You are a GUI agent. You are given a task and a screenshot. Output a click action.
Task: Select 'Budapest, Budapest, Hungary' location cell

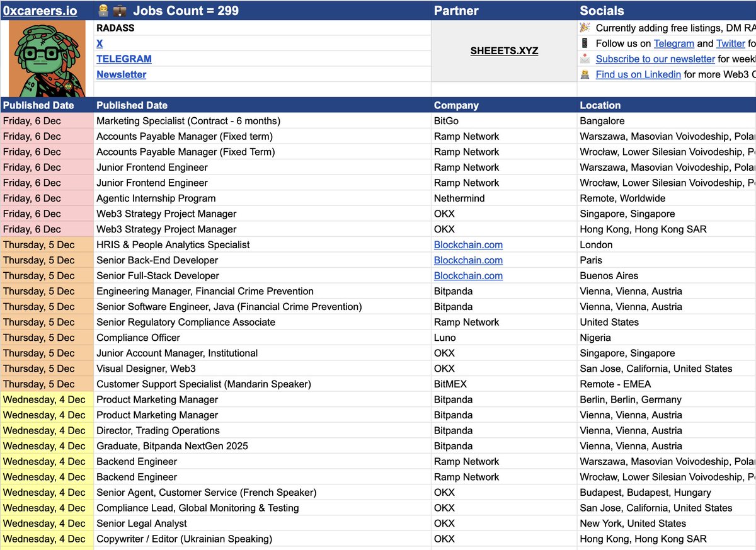coord(667,493)
